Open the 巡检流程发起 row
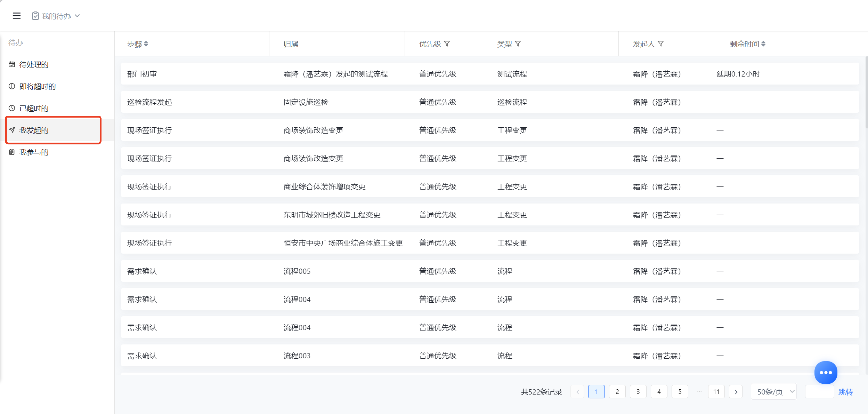The width and height of the screenshot is (868, 414). point(490,102)
